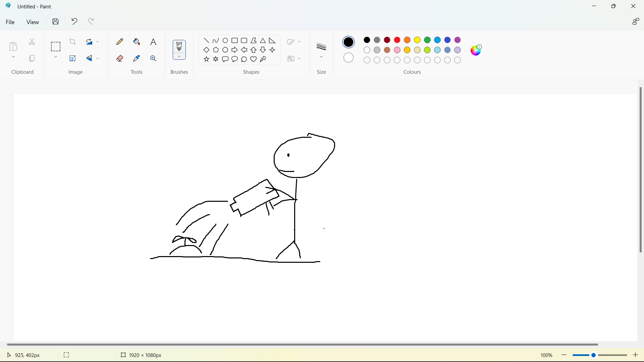Pick the red colour swatch

pos(397,40)
